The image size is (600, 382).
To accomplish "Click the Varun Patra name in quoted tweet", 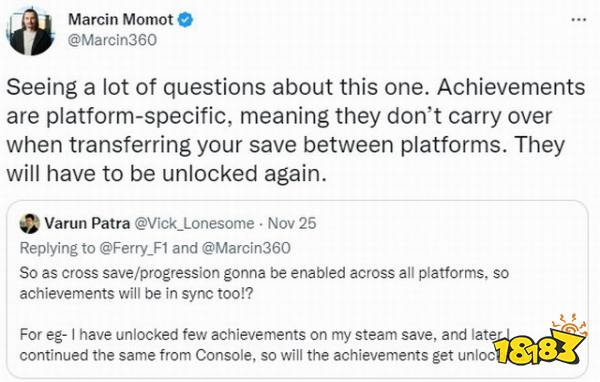I will pyautogui.click(x=87, y=223).
